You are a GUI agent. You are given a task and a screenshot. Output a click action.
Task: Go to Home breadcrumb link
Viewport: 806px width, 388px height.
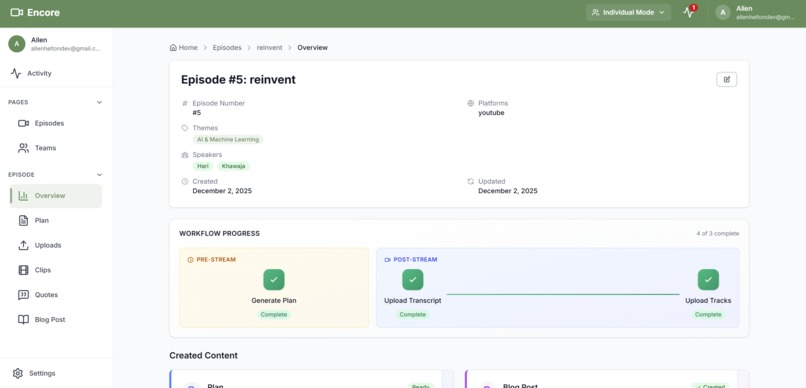pyautogui.click(x=184, y=47)
